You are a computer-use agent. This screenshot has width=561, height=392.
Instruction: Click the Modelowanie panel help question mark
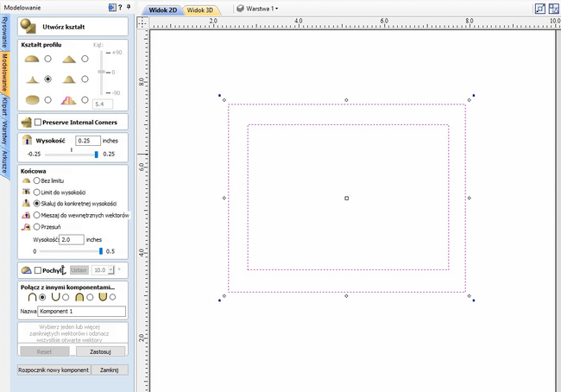pos(120,7)
